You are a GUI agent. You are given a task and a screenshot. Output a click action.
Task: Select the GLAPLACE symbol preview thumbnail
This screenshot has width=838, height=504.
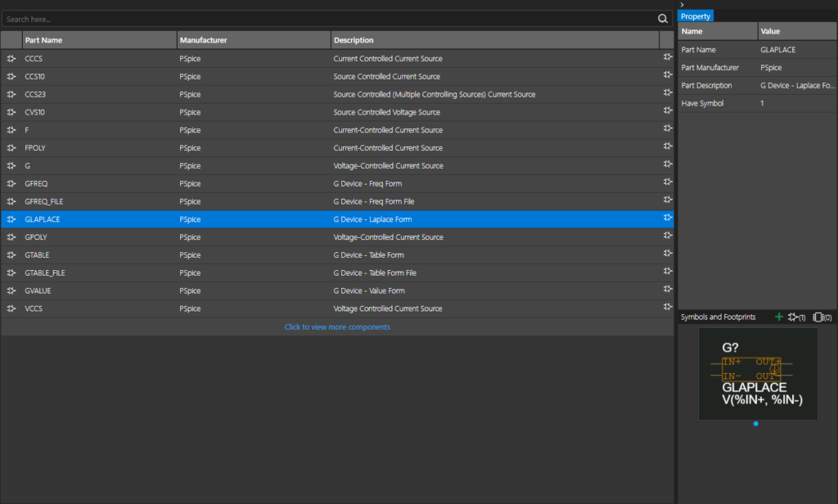pos(758,374)
